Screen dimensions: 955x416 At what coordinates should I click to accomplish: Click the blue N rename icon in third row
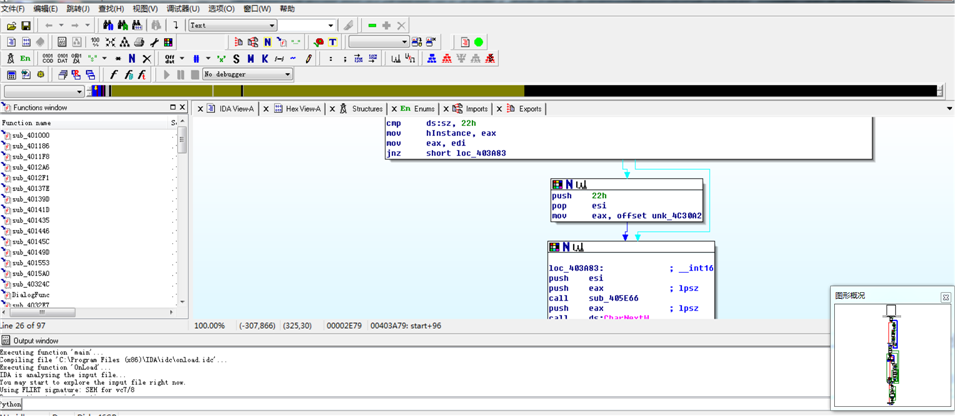tap(132, 58)
